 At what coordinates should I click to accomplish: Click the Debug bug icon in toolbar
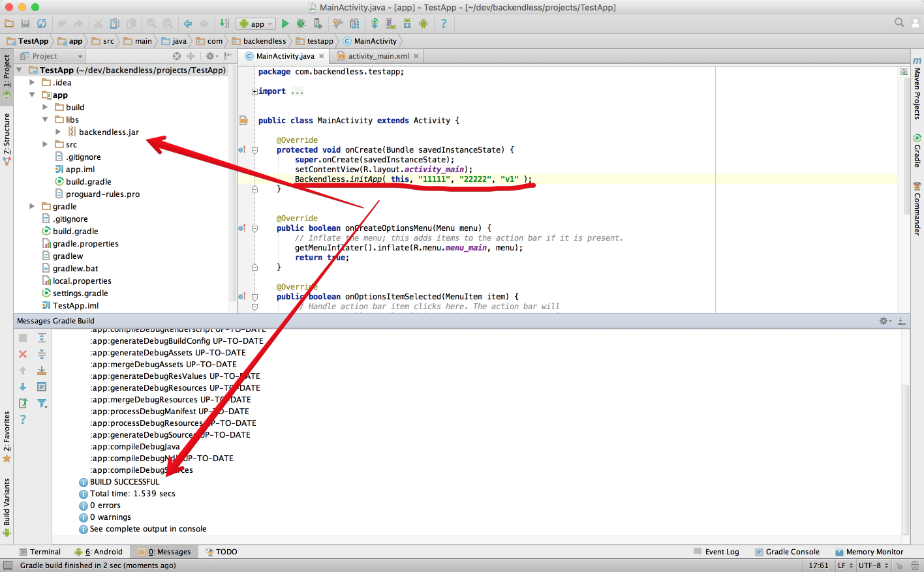(301, 23)
